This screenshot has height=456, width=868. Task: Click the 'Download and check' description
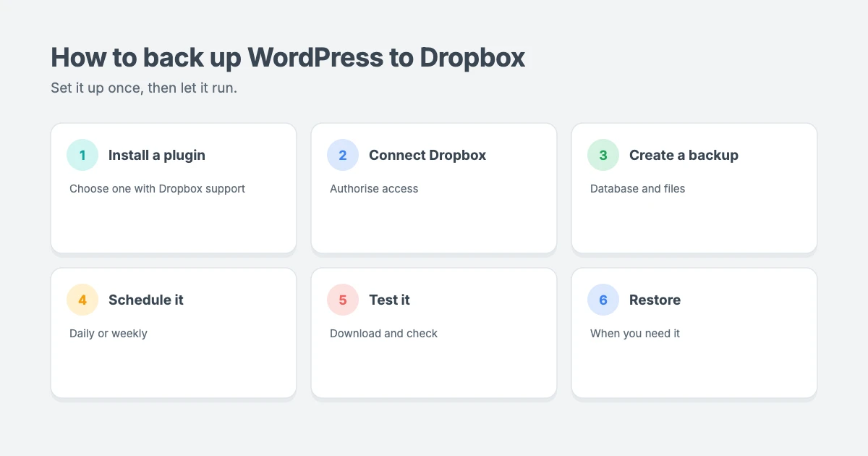point(383,334)
